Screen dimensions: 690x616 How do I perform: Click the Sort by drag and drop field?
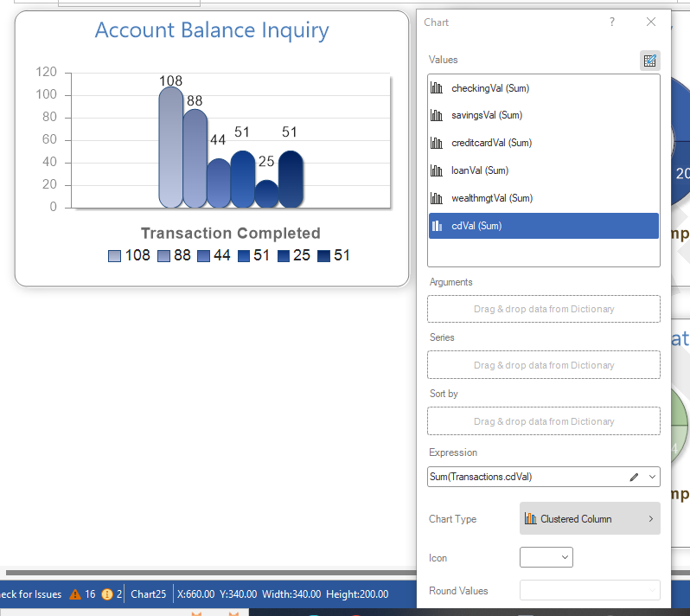(544, 421)
